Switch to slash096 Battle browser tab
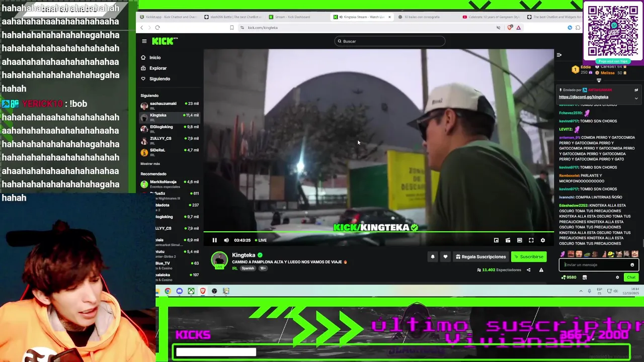 [x=232, y=17]
